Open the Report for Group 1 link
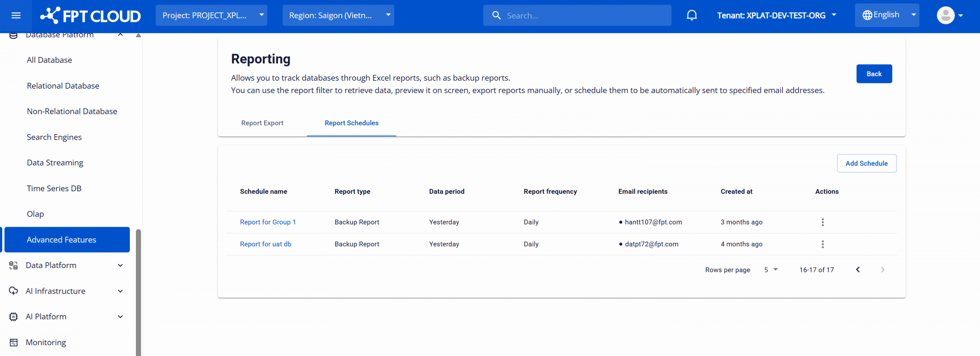The width and height of the screenshot is (980, 356). coord(268,222)
